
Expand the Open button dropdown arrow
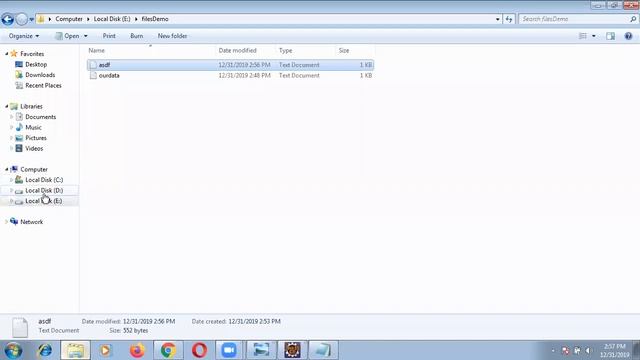86,36
